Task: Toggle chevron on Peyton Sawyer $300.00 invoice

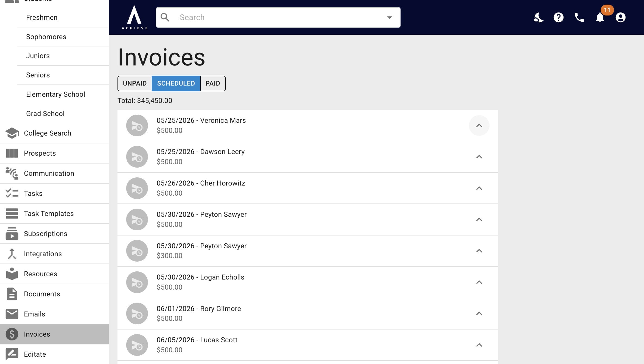Action: point(479,251)
